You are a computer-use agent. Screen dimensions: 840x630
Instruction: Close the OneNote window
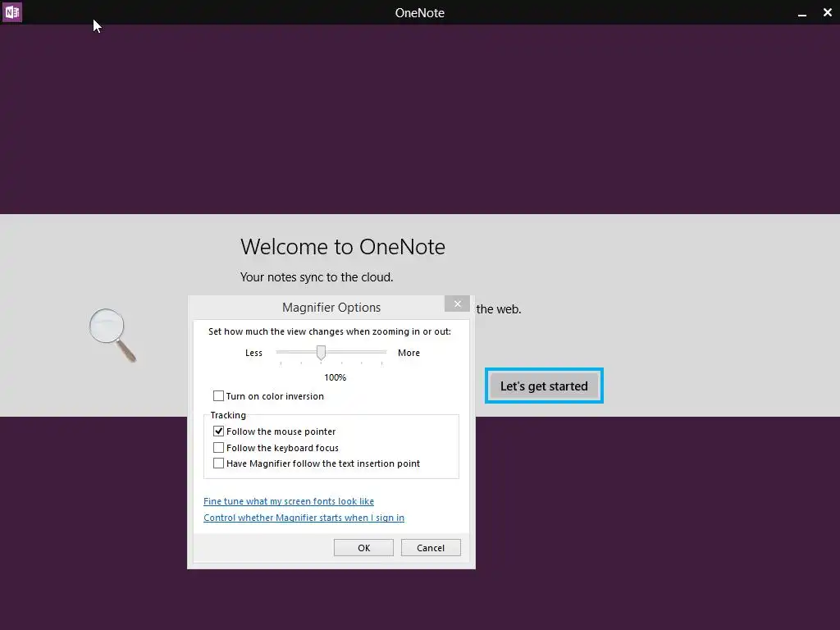(x=827, y=12)
